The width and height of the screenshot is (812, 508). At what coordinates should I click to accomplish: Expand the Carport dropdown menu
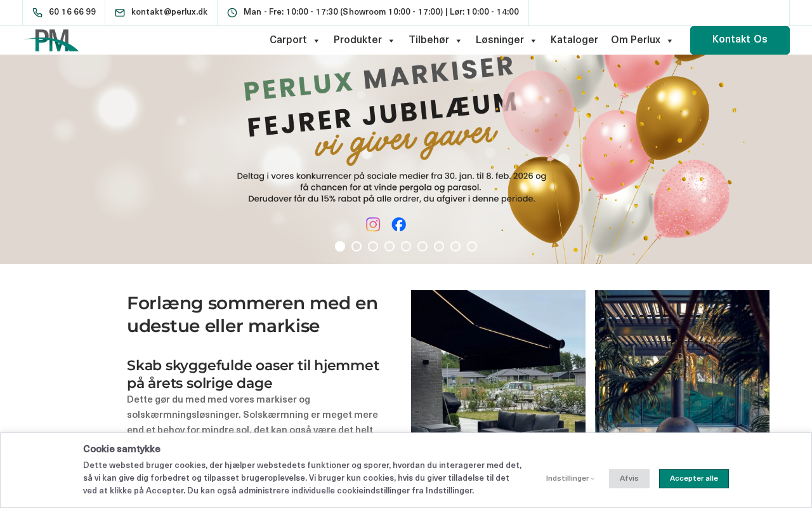pos(295,40)
